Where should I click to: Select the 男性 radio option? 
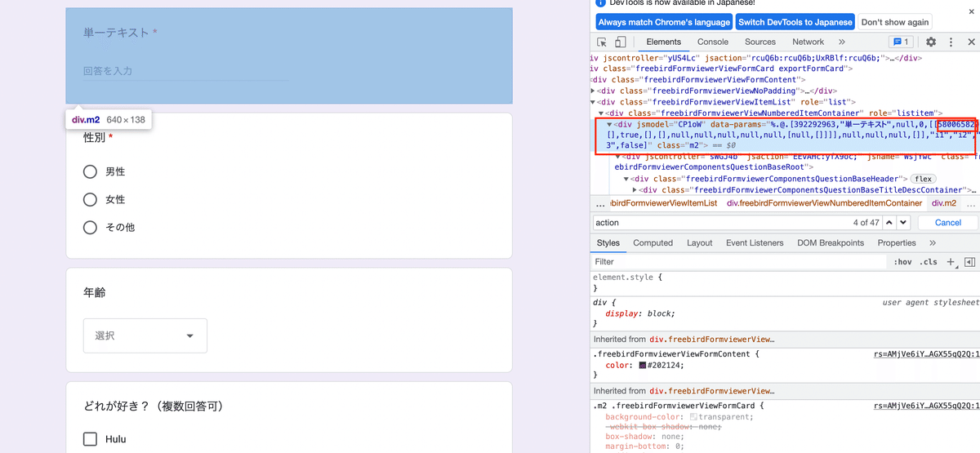click(x=91, y=171)
